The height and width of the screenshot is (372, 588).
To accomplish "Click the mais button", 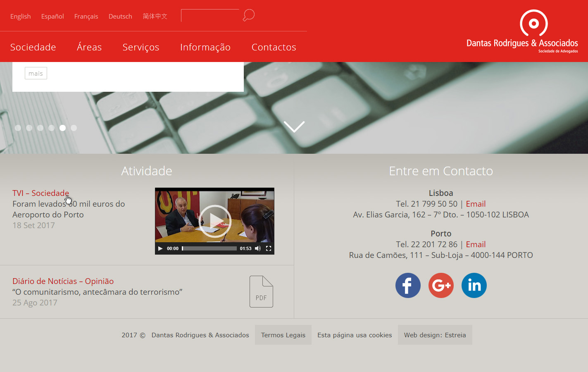I will [x=36, y=73].
